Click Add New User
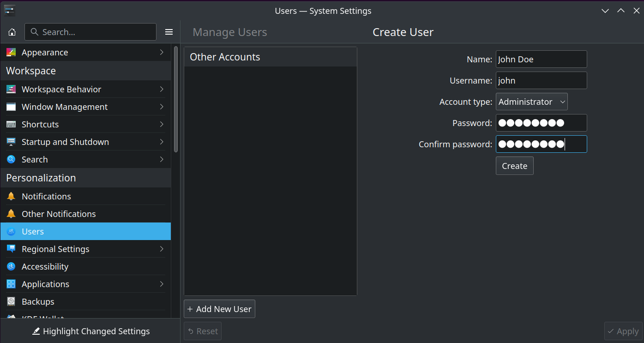This screenshot has height=343, width=644. [x=219, y=308]
